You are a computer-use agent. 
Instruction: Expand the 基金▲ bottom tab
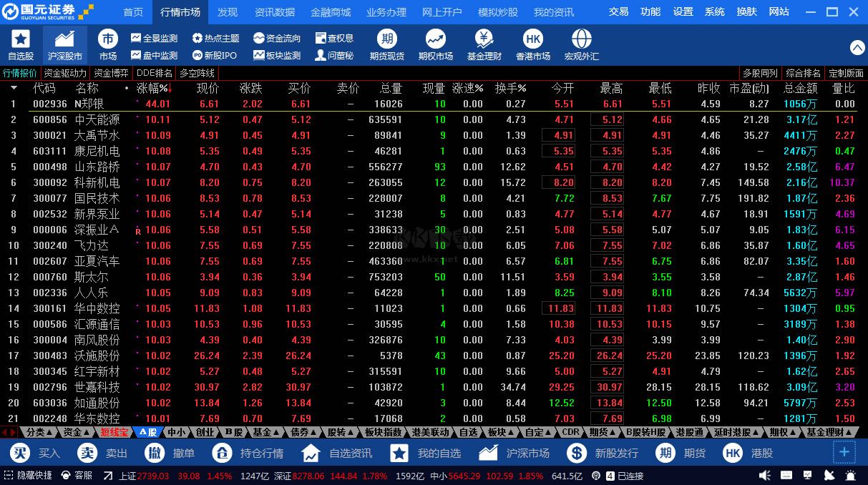[266, 432]
